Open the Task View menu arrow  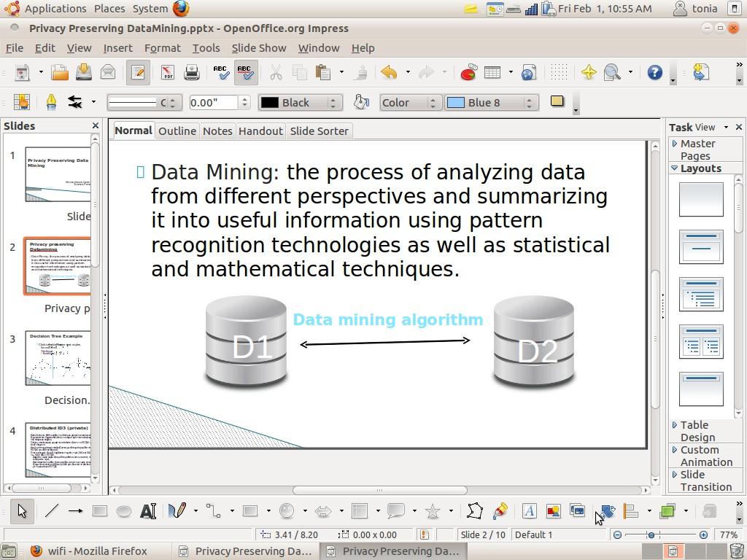click(726, 127)
